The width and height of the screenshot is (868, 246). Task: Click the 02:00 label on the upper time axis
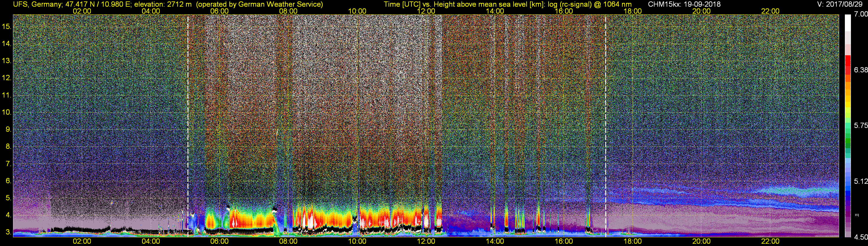[x=82, y=11]
